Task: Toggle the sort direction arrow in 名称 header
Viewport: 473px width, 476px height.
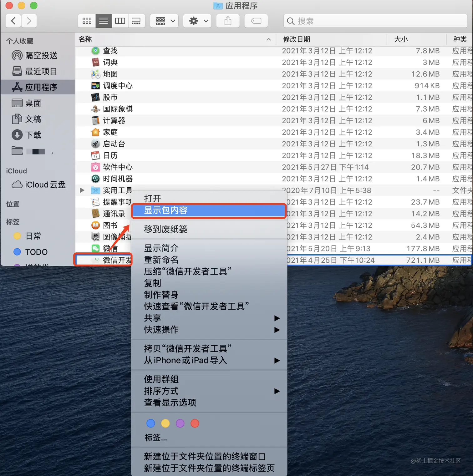Action: (x=268, y=39)
